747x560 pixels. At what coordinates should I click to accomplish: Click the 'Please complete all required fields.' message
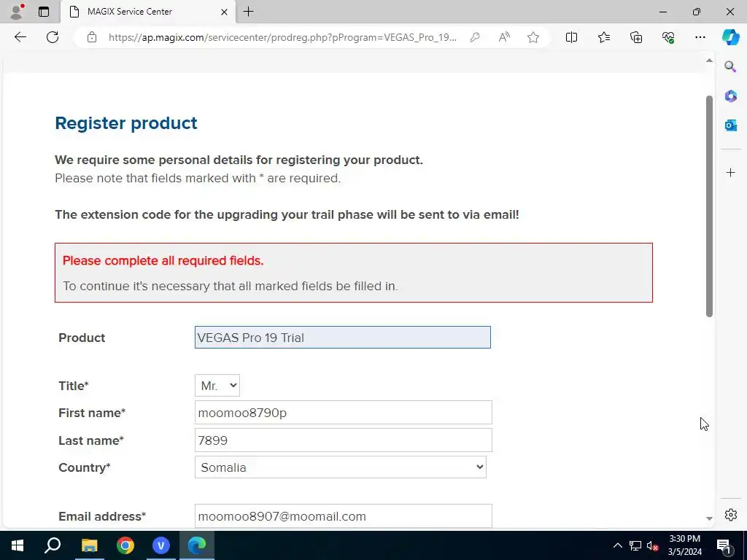163,260
